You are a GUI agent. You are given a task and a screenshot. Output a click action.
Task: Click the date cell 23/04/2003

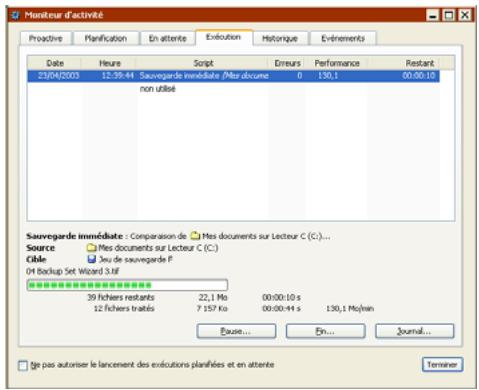[x=58, y=76]
